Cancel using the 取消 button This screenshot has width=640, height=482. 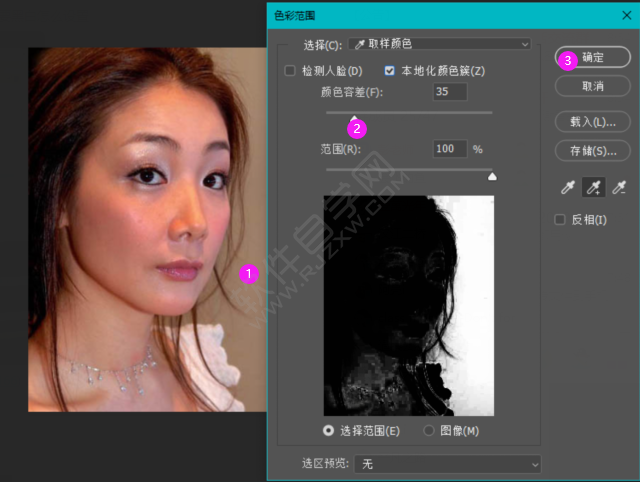[x=593, y=86]
